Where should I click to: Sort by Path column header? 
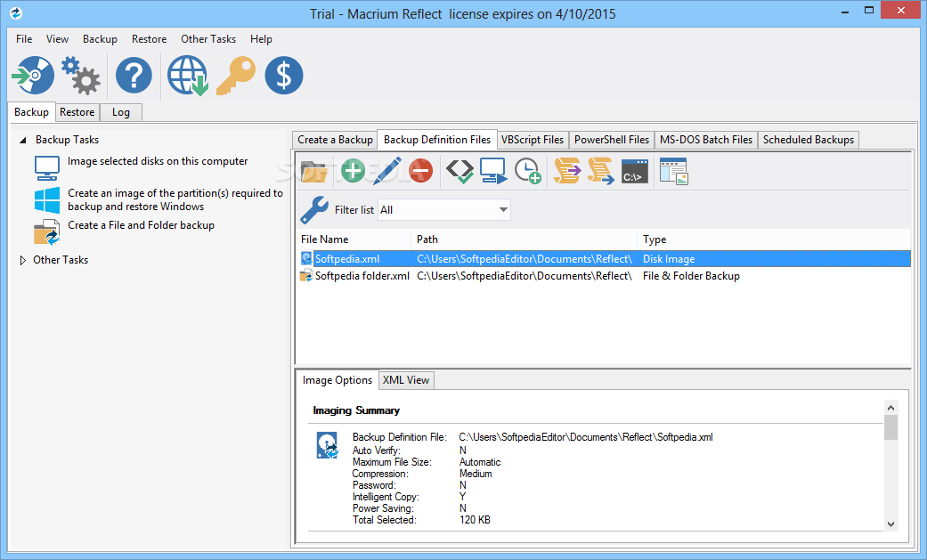click(x=524, y=239)
